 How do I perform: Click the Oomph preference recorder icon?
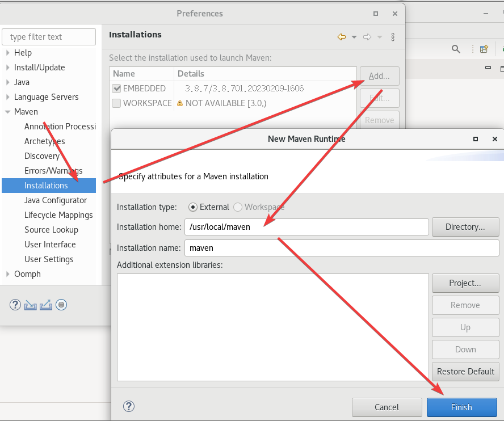click(61, 305)
